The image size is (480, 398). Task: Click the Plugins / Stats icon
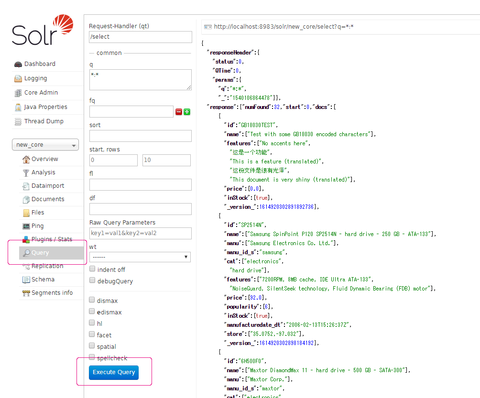pyautogui.click(x=26, y=239)
